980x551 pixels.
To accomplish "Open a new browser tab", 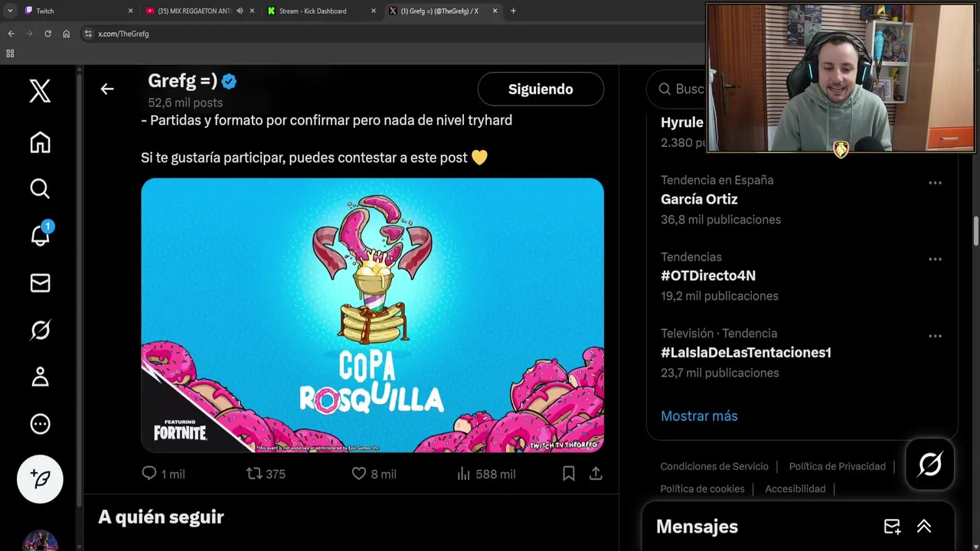I will tap(513, 11).
